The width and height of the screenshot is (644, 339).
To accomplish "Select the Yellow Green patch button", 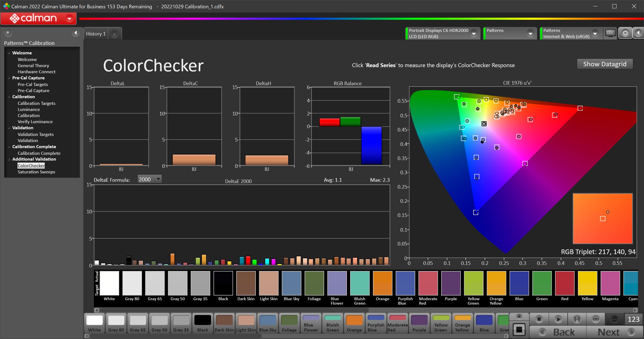I will click(x=441, y=323).
